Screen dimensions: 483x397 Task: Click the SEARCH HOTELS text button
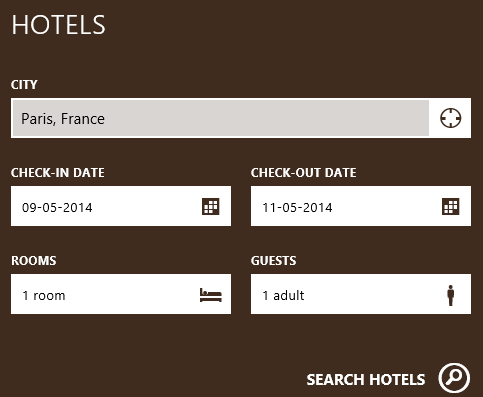[x=366, y=380]
